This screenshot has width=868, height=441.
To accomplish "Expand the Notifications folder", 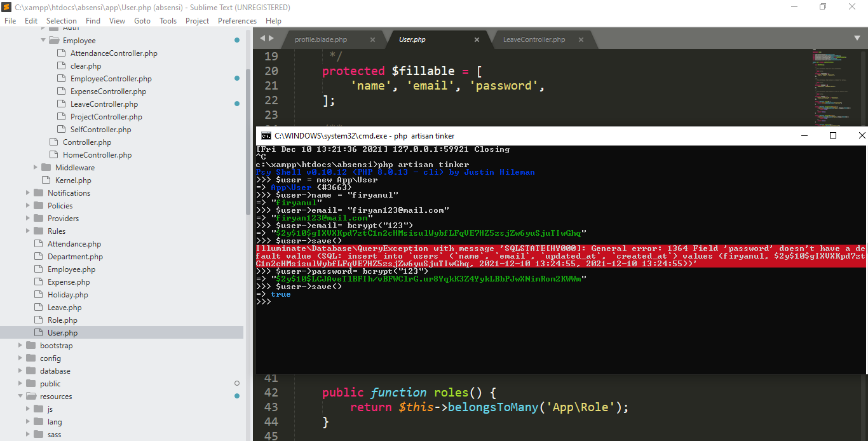I will [29, 193].
